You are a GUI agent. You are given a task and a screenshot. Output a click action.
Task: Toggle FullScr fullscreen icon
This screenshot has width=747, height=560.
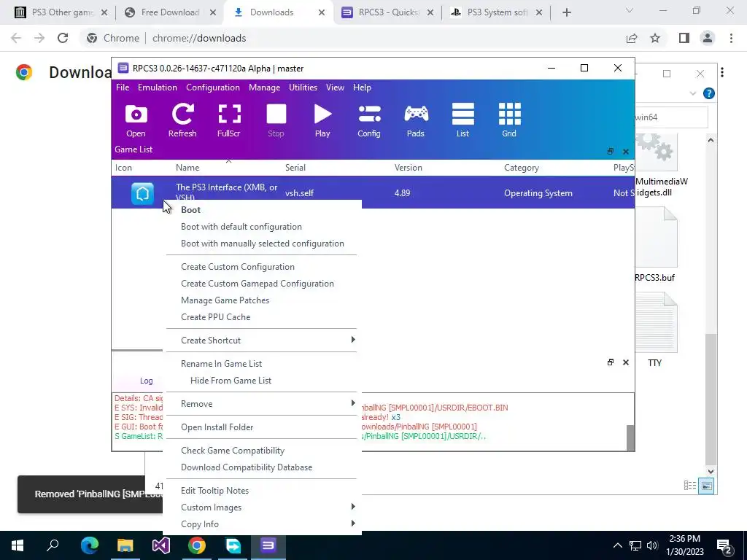click(228, 120)
